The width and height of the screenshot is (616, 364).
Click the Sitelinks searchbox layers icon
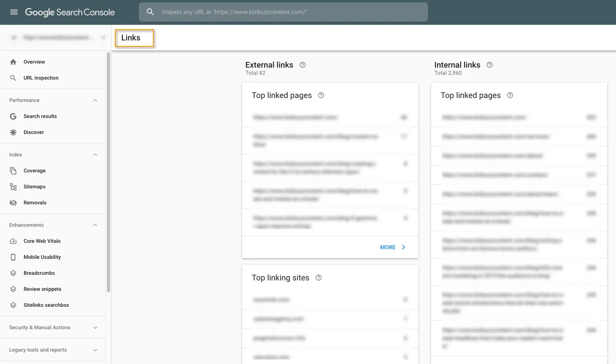[13, 305]
